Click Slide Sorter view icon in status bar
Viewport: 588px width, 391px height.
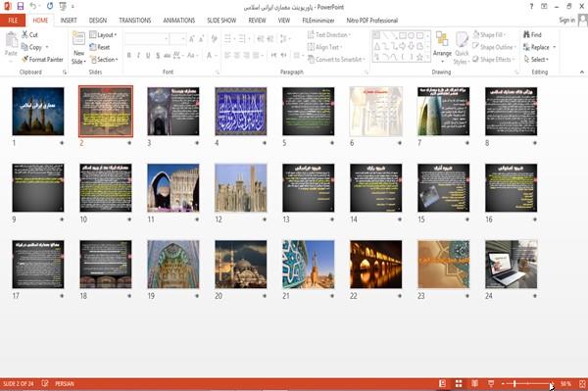pos(459,383)
